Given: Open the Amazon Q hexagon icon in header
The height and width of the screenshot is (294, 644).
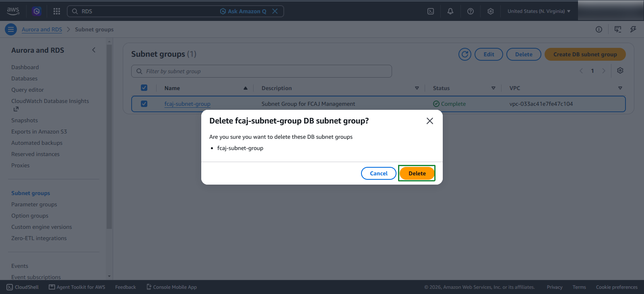Looking at the screenshot, I should coord(37,11).
